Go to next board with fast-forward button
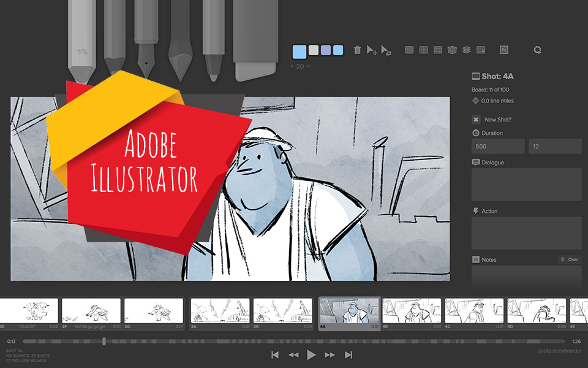Image resolution: width=588 pixels, height=368 pixels. [330, 355]
